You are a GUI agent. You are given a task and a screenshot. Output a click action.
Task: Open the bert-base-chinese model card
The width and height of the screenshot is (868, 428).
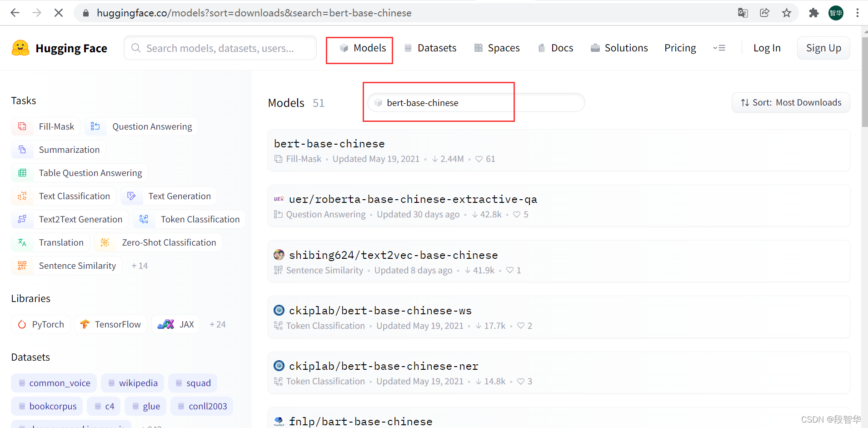[559, 151]
